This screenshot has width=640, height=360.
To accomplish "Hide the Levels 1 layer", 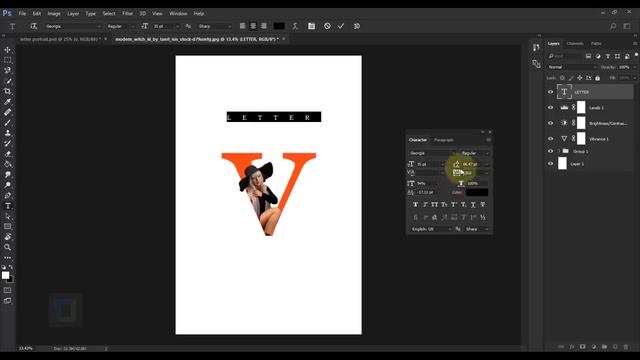I will pos(550,108).
